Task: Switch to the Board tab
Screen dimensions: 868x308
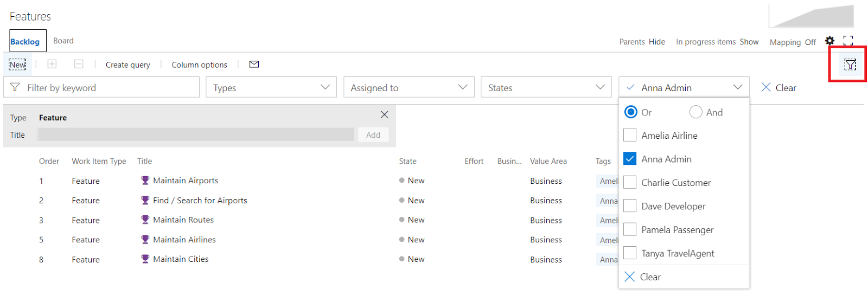Action: point(63,41)
